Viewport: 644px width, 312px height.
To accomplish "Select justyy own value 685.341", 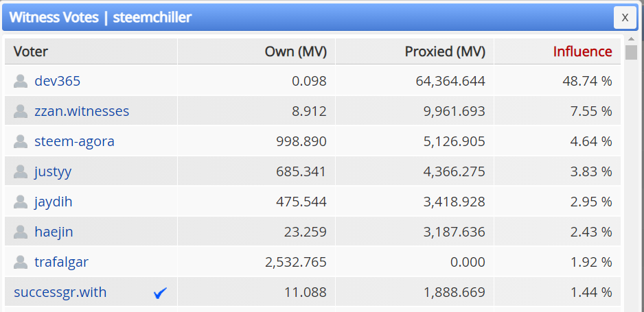I will pos(301,171).
